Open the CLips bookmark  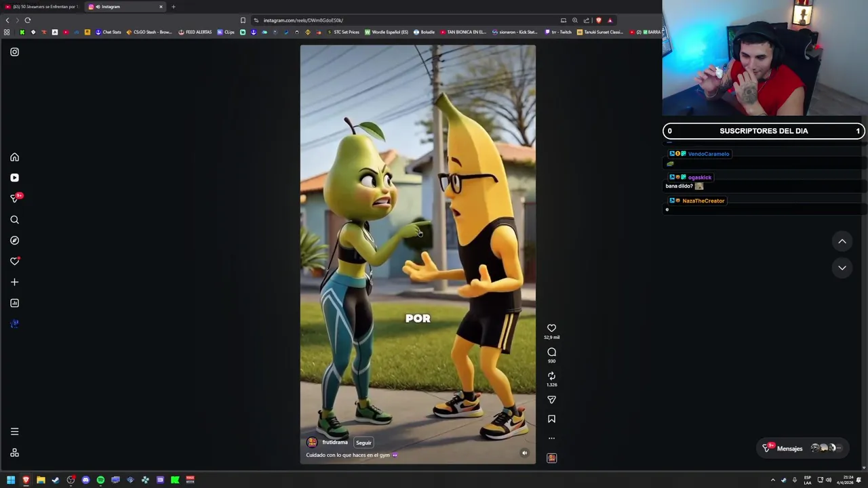coord(226,32)
